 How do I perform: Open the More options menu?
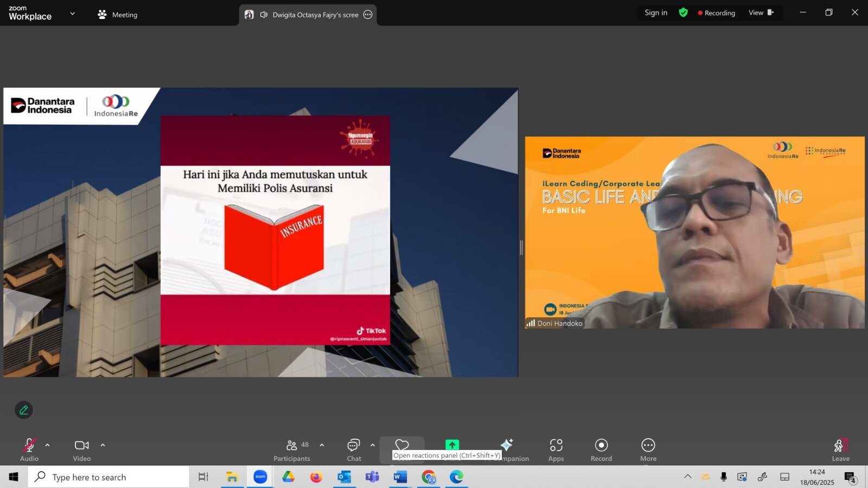click(648, 450)
